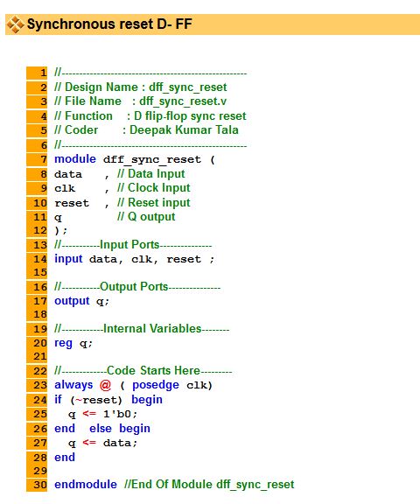Click the 'Input Ports' comment line
Viewport: 420px width, 504px height.
(x=133, y=245)
